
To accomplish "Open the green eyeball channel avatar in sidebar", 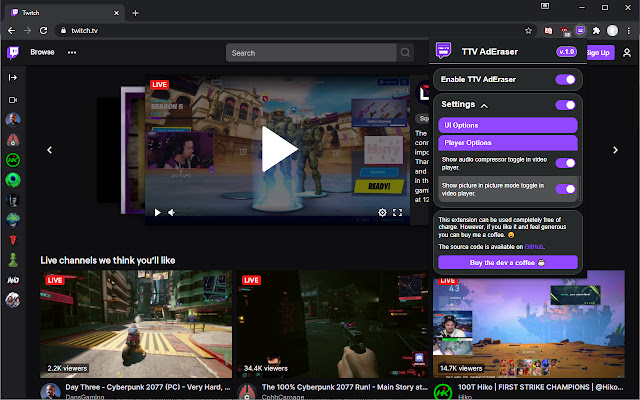I will [x=13, y=180].
